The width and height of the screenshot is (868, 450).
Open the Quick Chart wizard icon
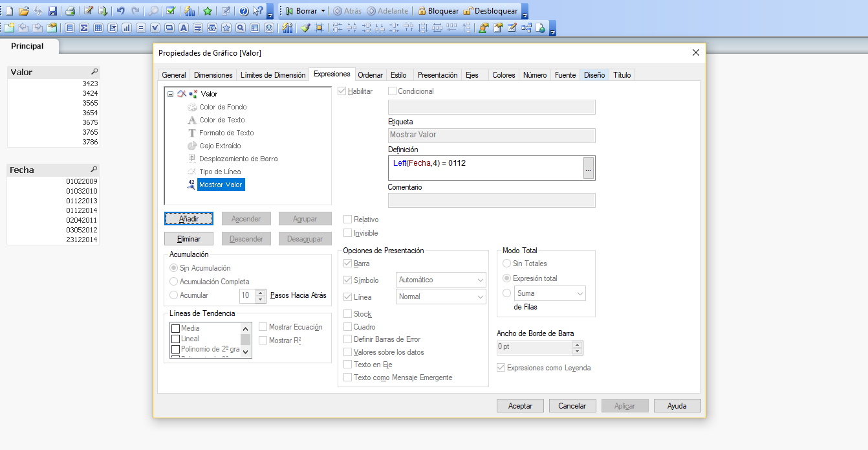click(x=189, y=11)
